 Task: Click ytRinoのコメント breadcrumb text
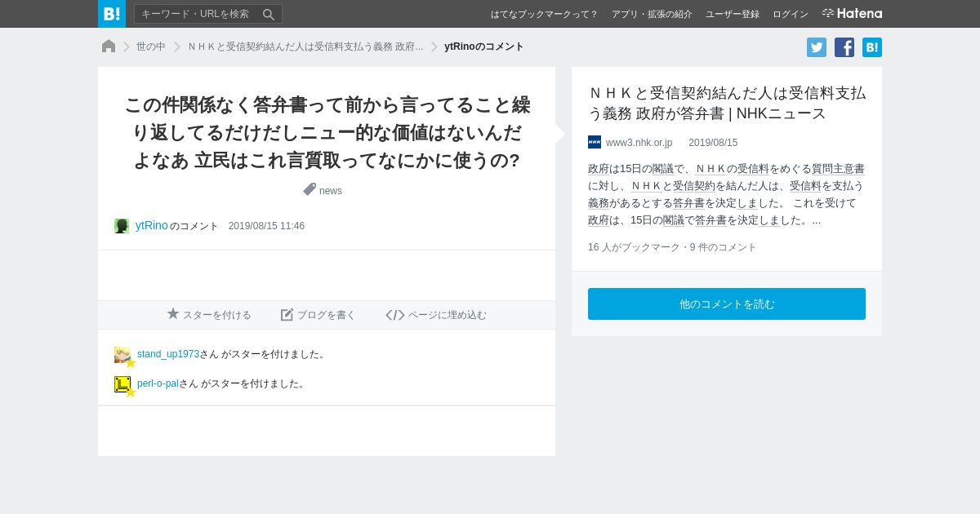pos(484,47)
